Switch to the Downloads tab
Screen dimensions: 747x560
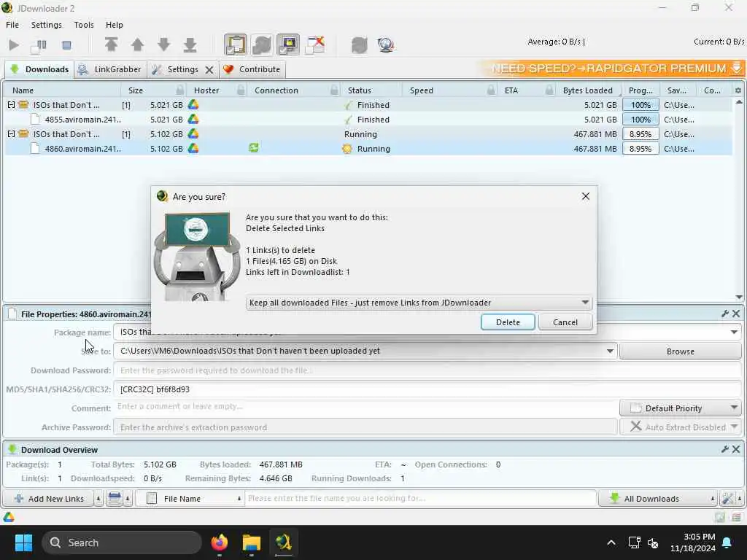[x=39, y=69]
